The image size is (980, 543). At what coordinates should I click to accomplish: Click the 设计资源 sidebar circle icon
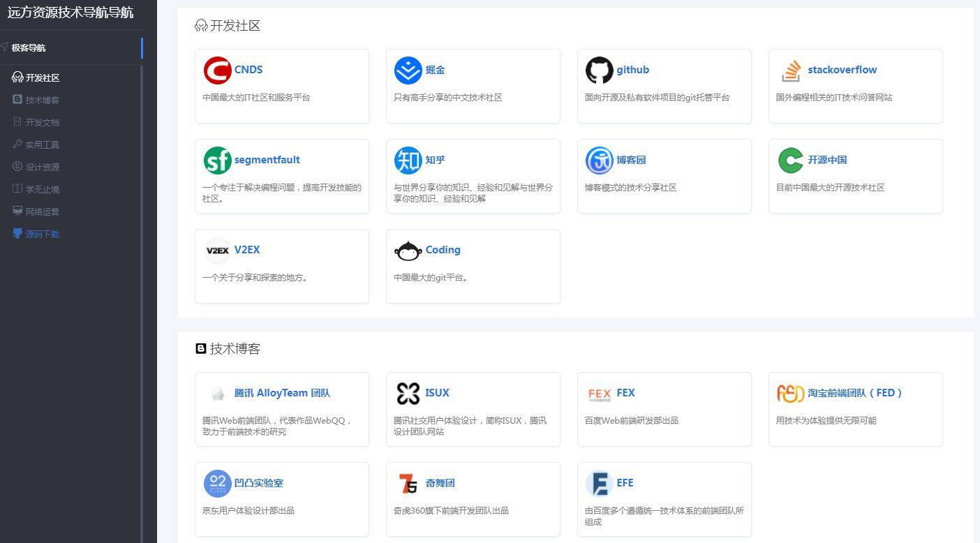coord(17,166)
